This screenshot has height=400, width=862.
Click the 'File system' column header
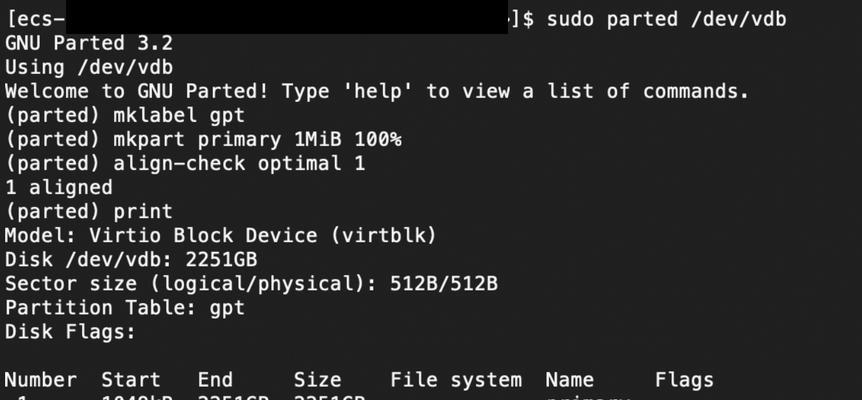click(456, 380)
